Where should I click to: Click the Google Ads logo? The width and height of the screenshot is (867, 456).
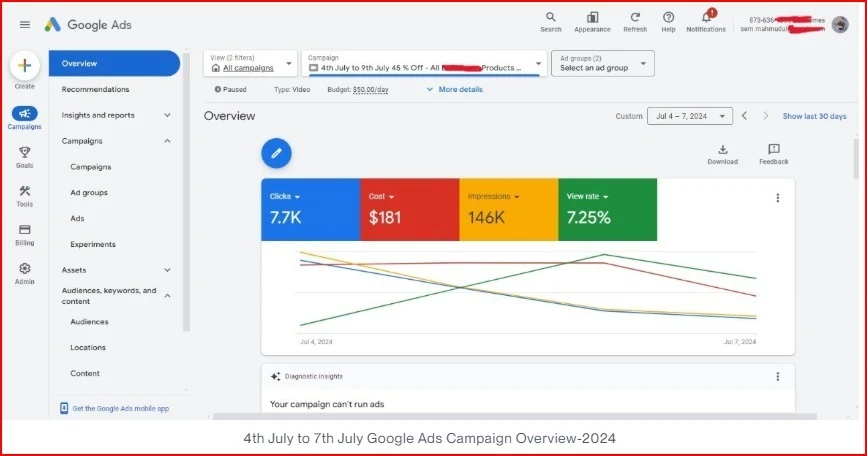pyautogui.click(x=88, y=24)
